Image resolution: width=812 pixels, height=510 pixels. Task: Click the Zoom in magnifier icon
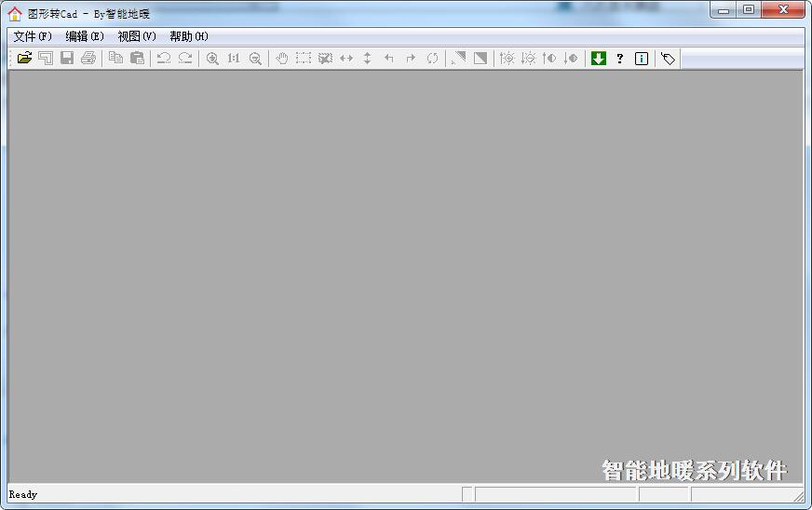click(212, 58)
